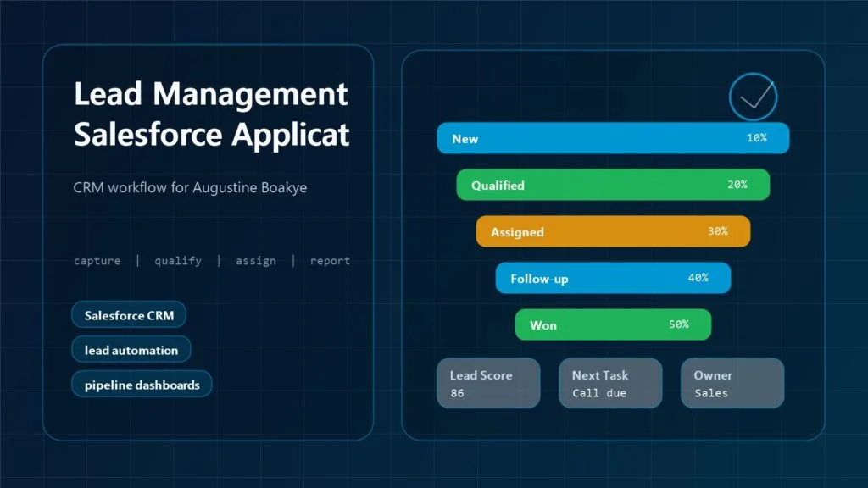
Task: Click the report step label
Action: pos(330,261)
